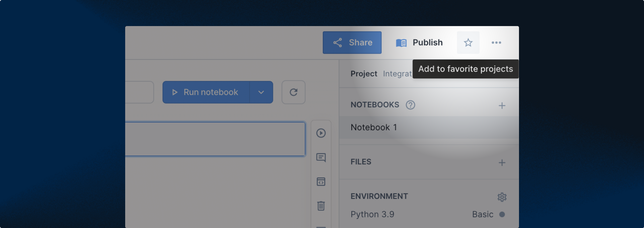This screenshot has height=228, width=644.
Task: Expand the Run notebook dropdown arrow
Action: (x=261, y=92)
